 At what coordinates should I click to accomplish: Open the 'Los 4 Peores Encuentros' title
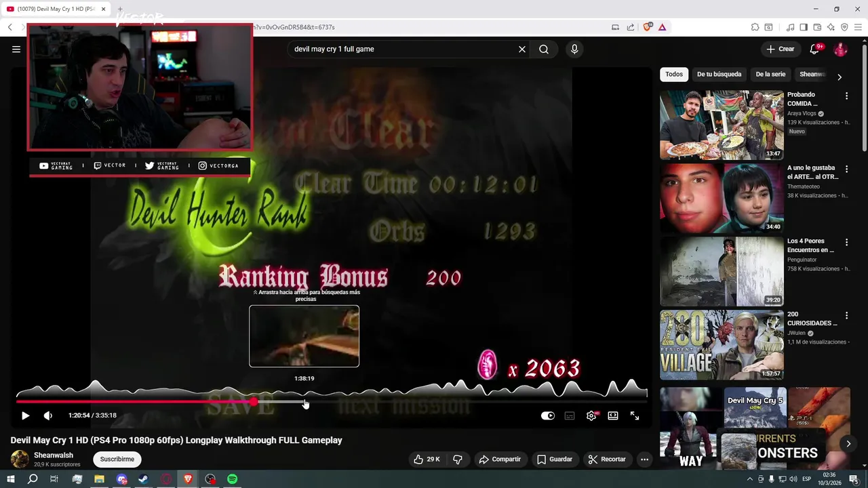pos(810,245)
